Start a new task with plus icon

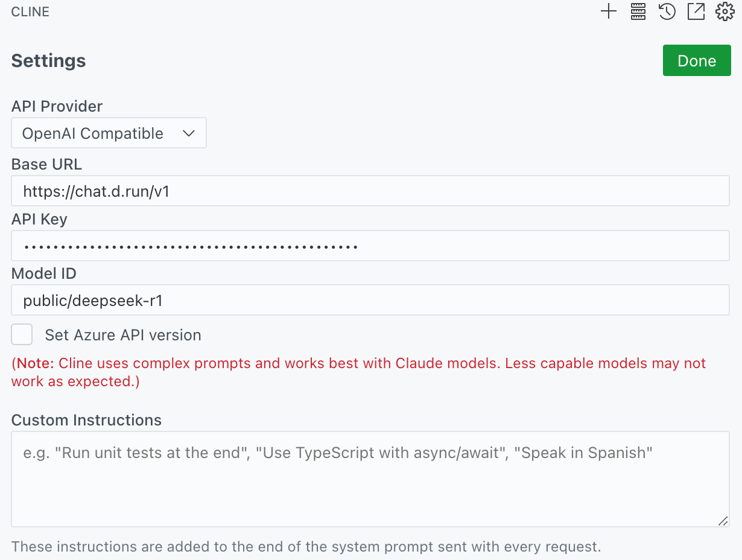tap(609, 11)
